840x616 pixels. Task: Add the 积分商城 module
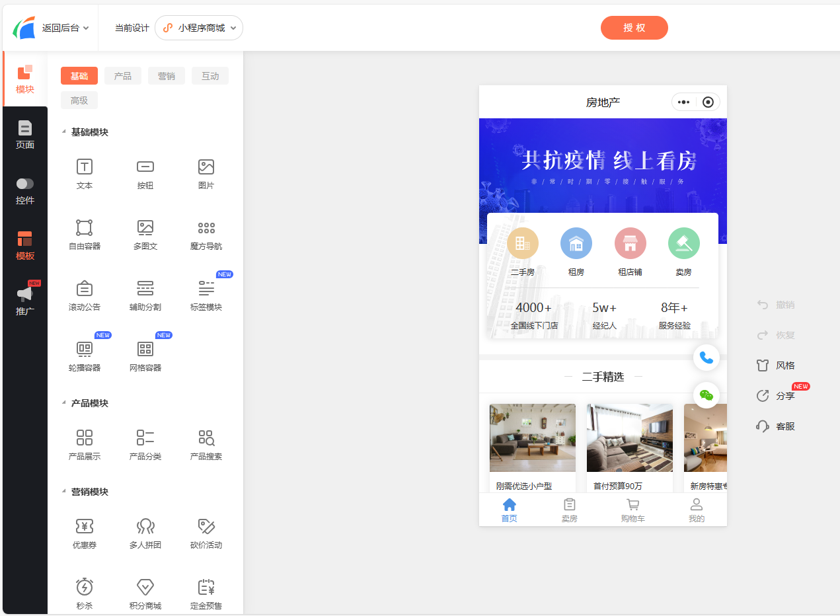[x=145, y=594]
